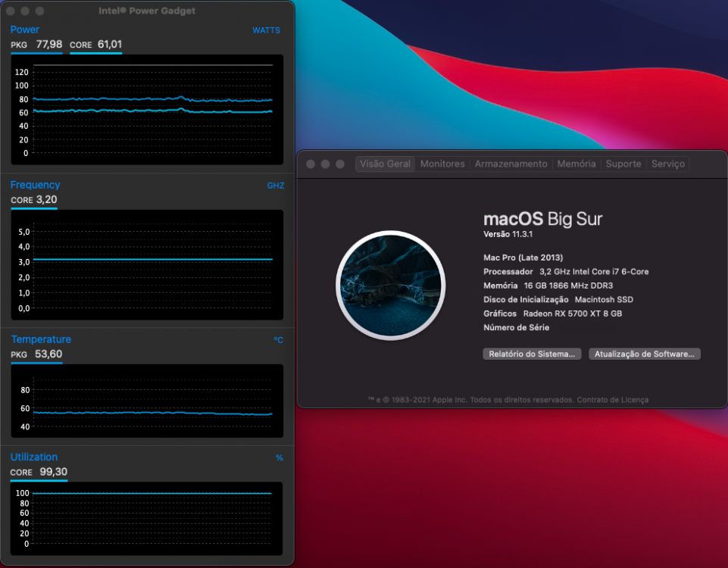Select the Memória tab
The width and height of the screenshot is (728, 568).
[x=576, y=164]
